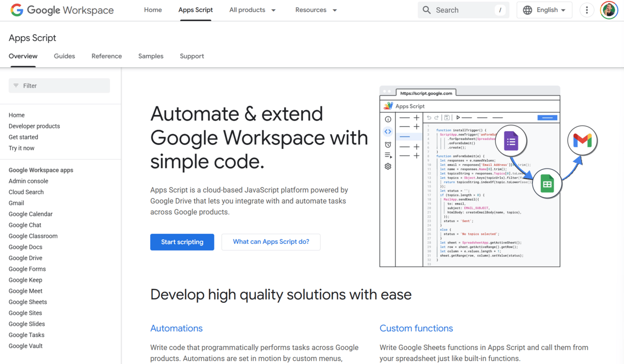Open the Automations link

click(x=176, y=328)
